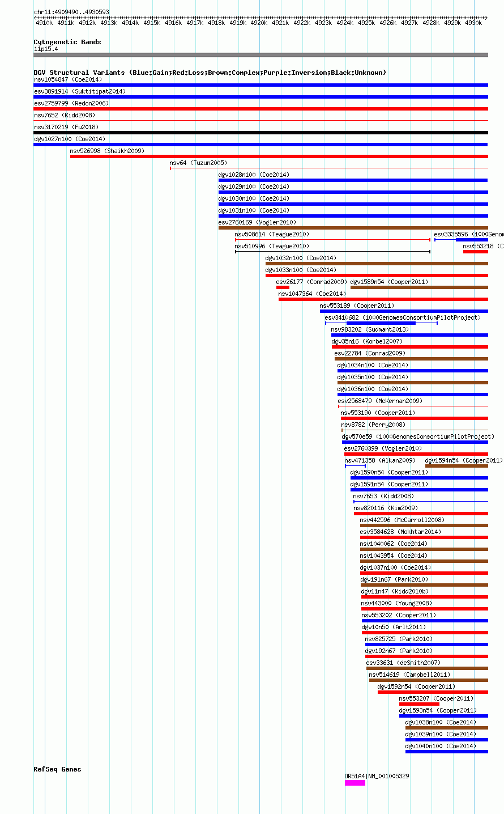This screenshot has width=504, height=814.
Task: Click nsv553190 (Cooper2011) label
Action: [378, 413]
